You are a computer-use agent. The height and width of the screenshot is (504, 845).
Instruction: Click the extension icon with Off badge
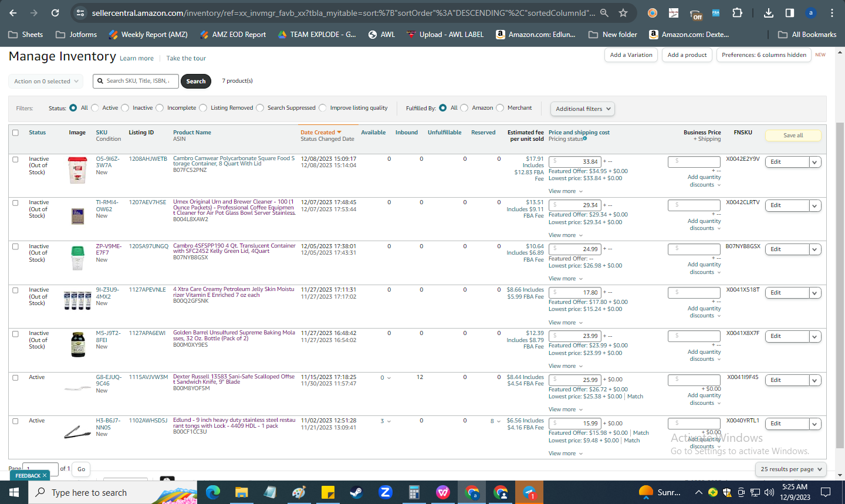(695, 13)
